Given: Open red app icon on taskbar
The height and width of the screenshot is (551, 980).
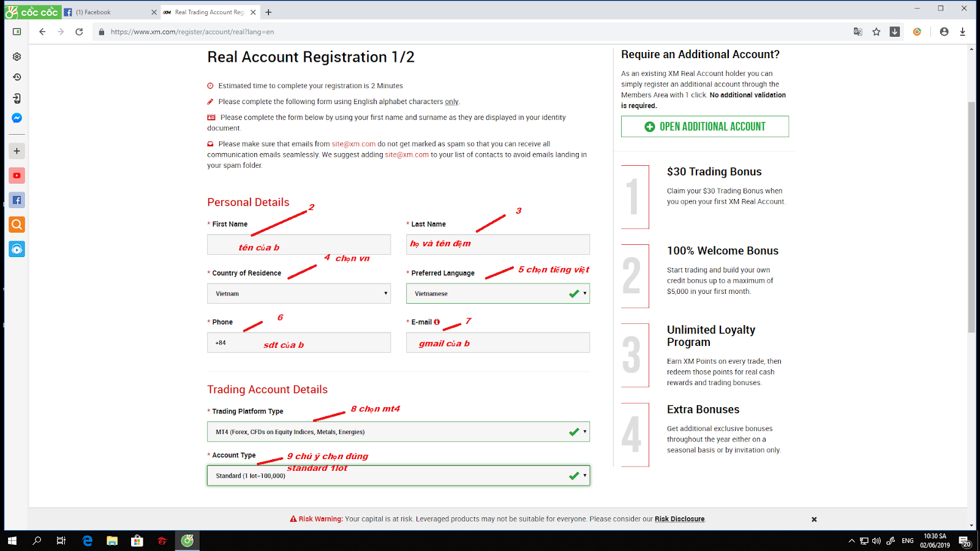Looking at the screenshot, I should (x=162, y=541).
